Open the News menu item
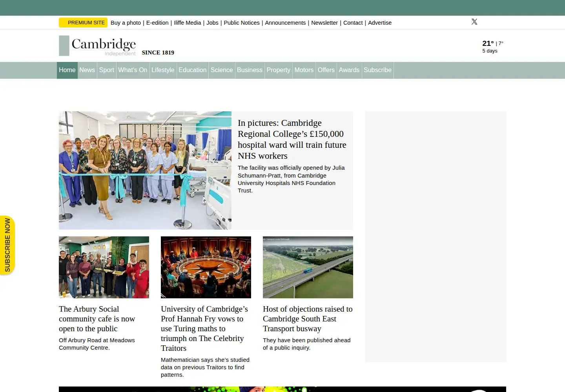 [87, 70]
